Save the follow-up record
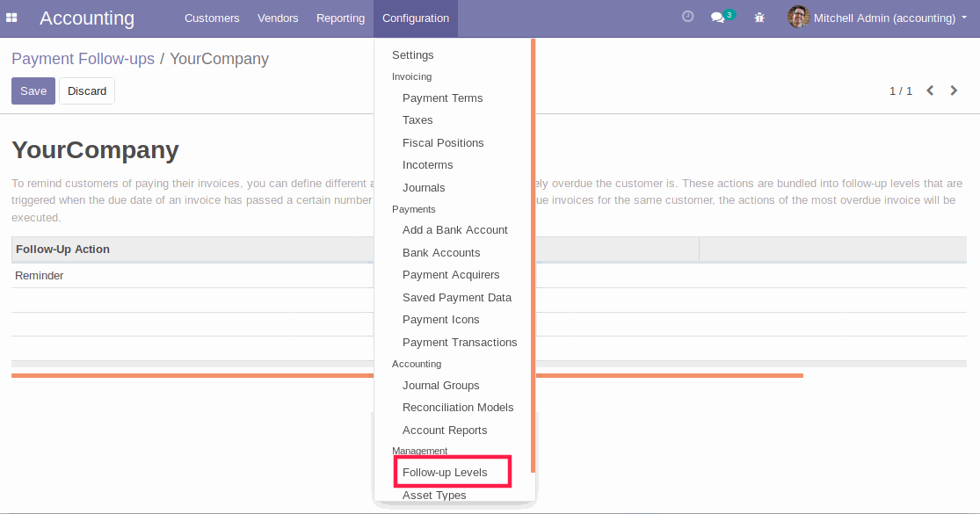 (x=33, y=91)
